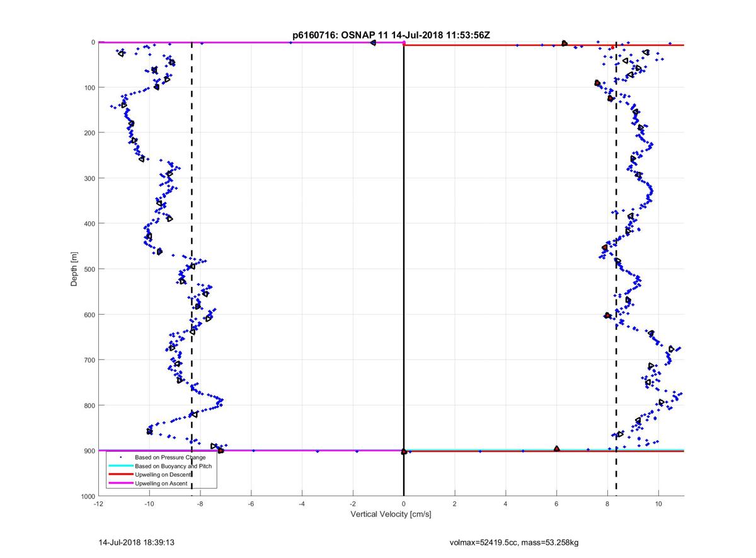Select the 'Depth [m]' y-axis label

[74, 269]
